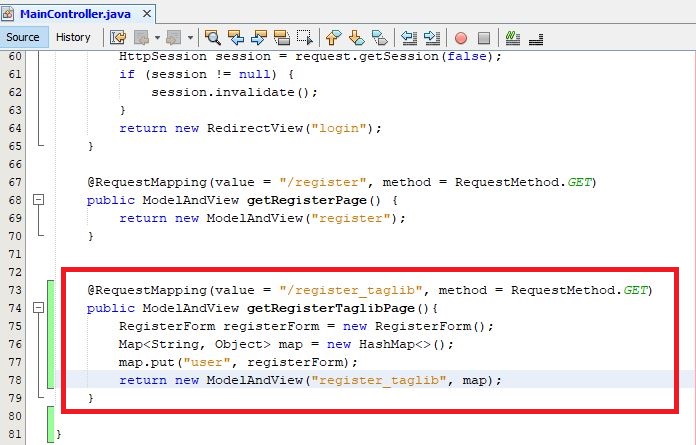Switch to the Source view

pyautogui.click(x=23, y=37)
